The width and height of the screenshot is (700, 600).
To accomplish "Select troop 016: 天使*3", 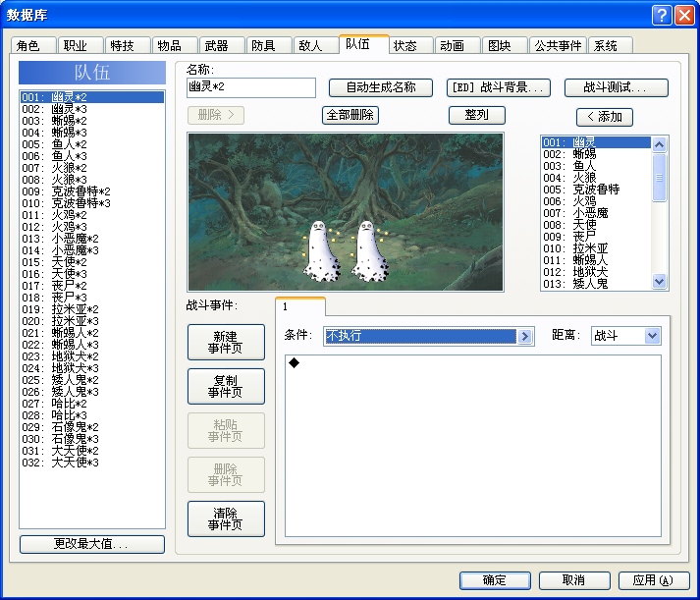I will pyautogui.click(x=92, y=274).
